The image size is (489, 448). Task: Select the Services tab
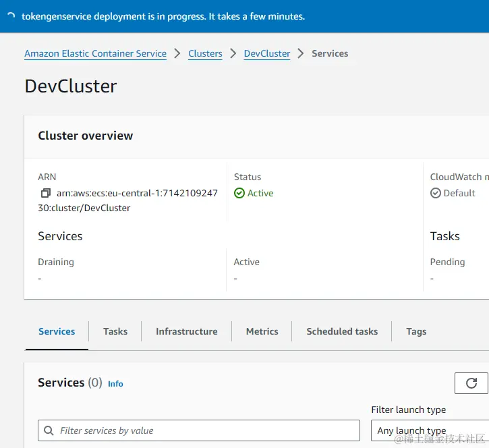(57, 331)
